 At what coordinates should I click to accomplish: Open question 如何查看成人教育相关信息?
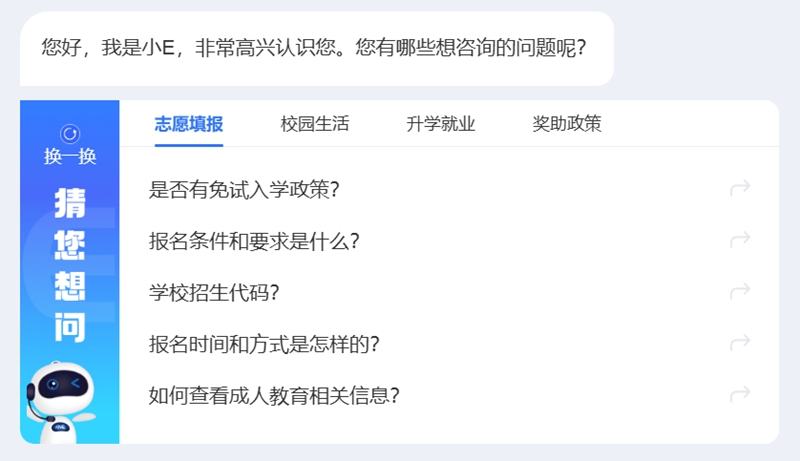(274, 396)
